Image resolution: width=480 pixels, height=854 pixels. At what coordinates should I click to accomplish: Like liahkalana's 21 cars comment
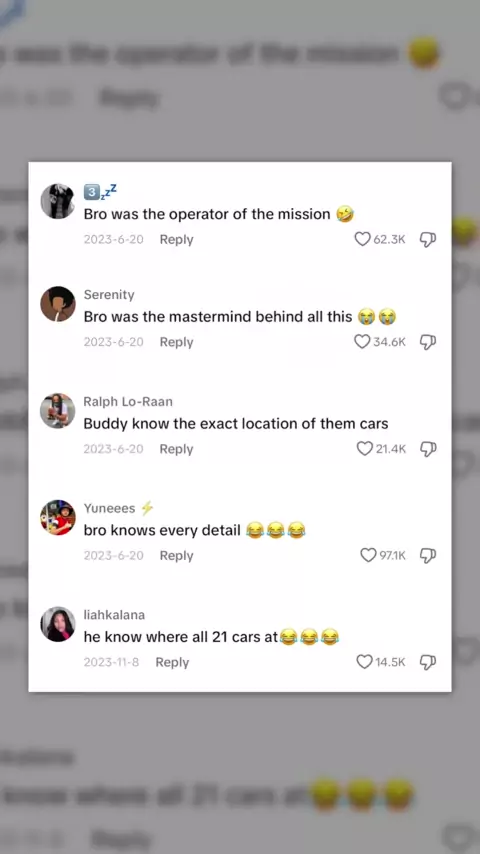[x=364, y=662]
